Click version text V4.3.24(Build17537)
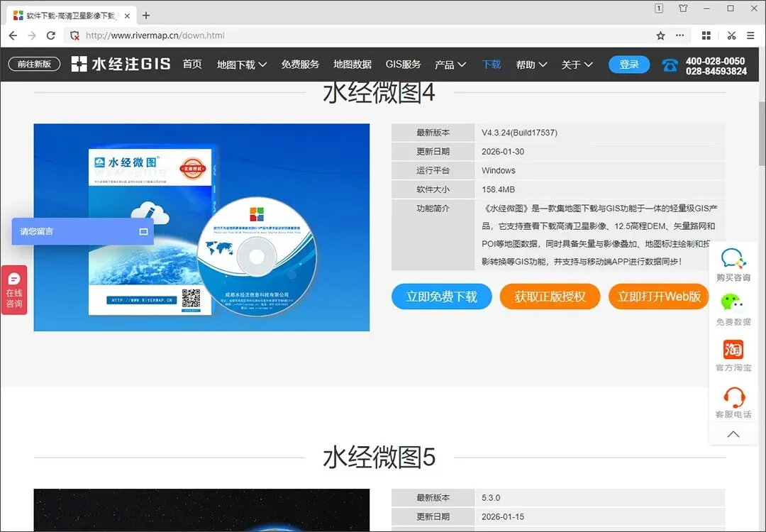 pos(519,133)
